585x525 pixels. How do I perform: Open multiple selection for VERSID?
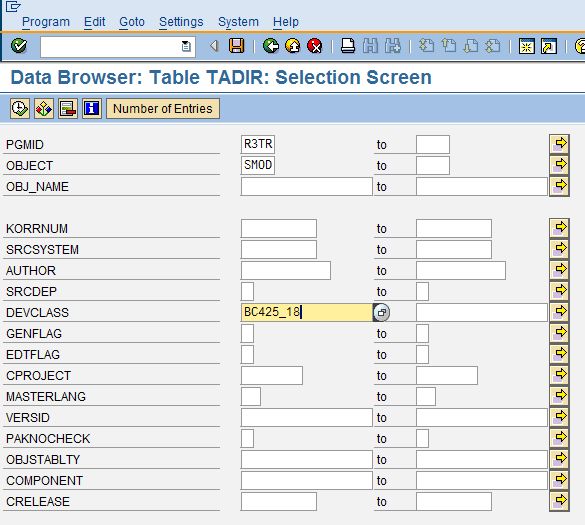559,417
